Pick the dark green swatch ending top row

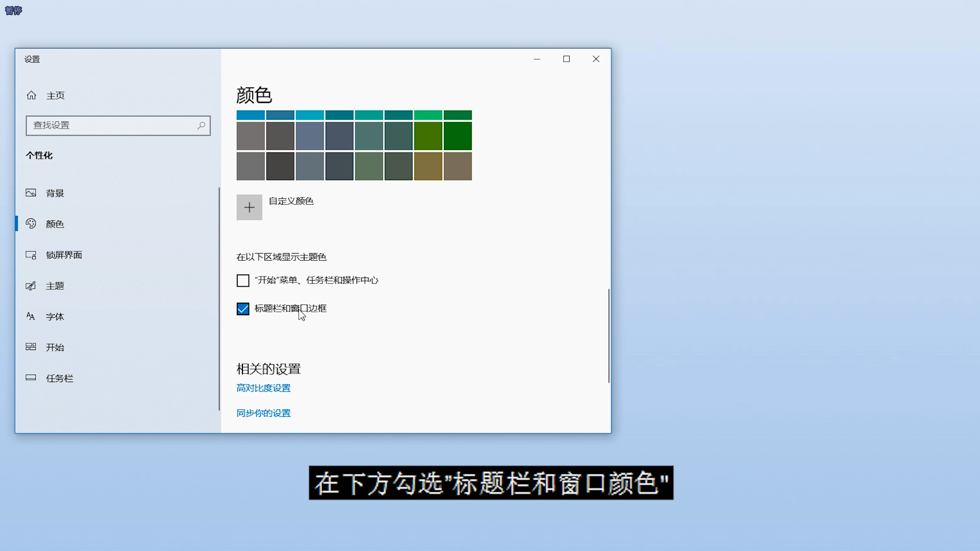coord(458,115)
